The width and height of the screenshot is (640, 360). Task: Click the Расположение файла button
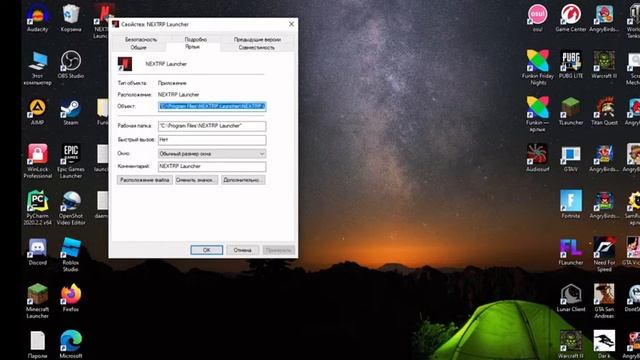coord(144,180)
